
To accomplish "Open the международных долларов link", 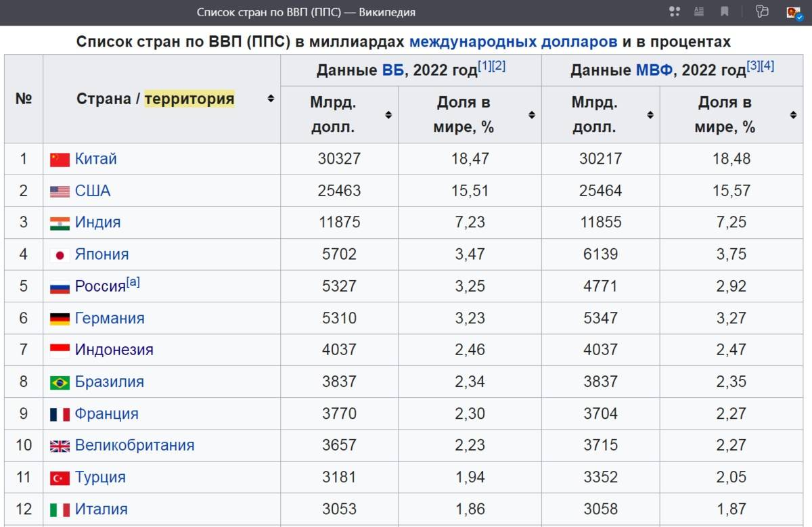I will click(x=513, y=42).
